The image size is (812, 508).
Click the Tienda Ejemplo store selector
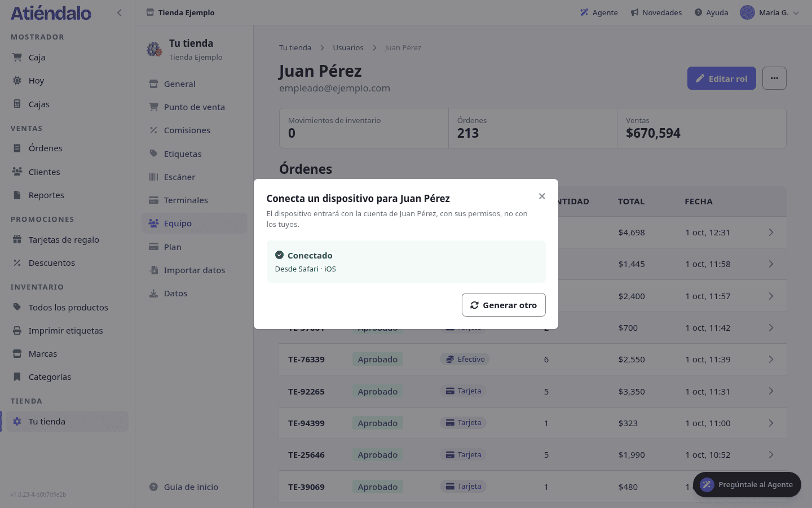click(x=180, y=12)
